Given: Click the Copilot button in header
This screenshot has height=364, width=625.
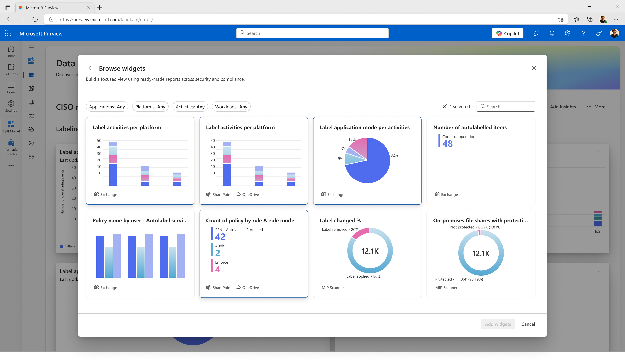Looking at the screenshot, I should pyautogui.click(x=507, y=33).
